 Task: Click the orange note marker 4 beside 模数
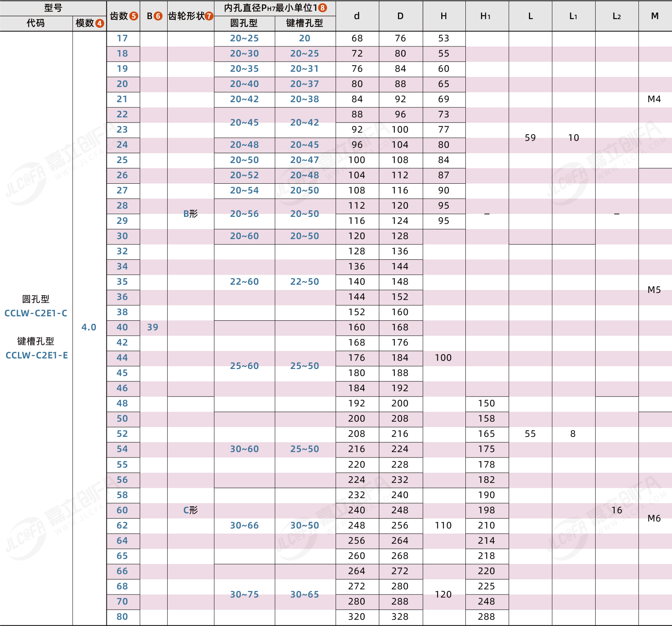point(100,23)
